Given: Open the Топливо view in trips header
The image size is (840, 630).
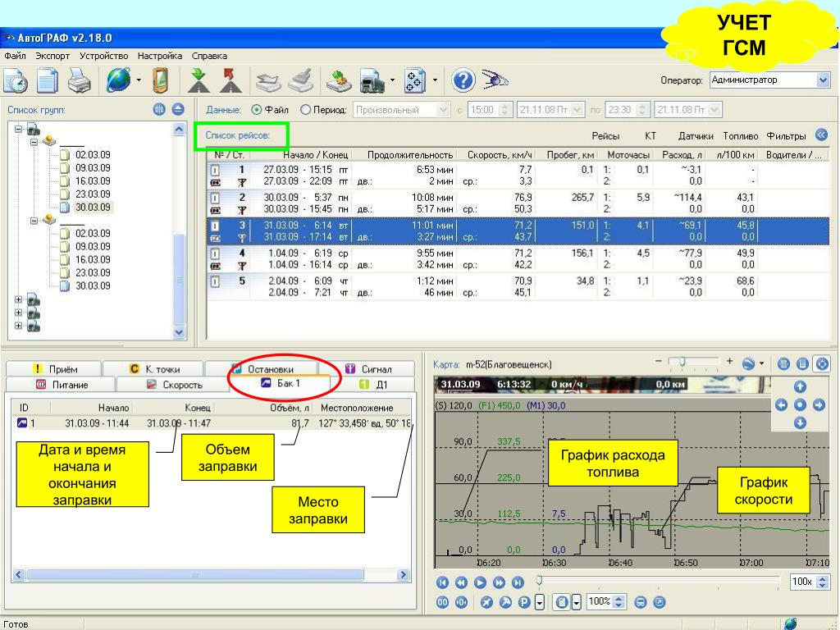Looking at the screenshot, I should (741, 136).
